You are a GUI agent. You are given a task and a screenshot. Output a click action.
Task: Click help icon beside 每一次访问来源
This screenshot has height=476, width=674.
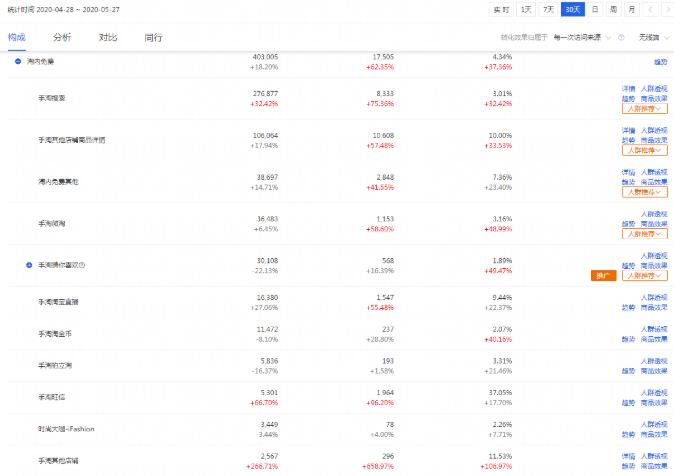(622, 37)
